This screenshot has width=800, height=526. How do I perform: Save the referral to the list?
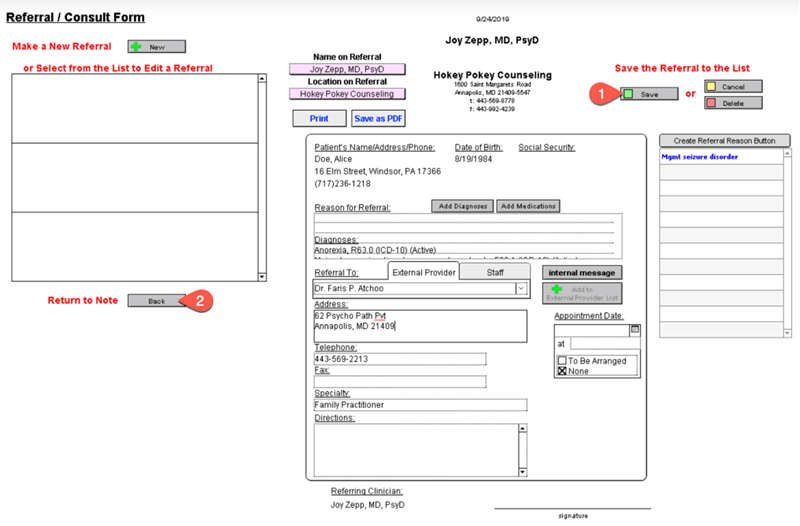click(x=648, y=94)
